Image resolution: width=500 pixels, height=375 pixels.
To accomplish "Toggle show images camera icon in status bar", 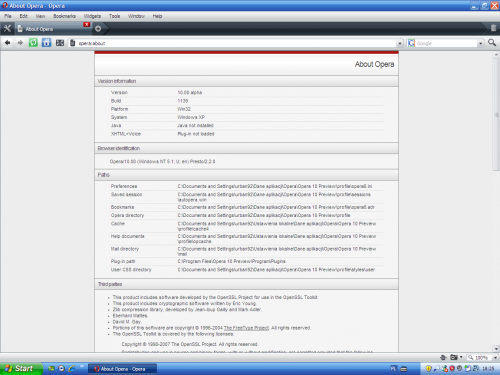I will 454,357.
